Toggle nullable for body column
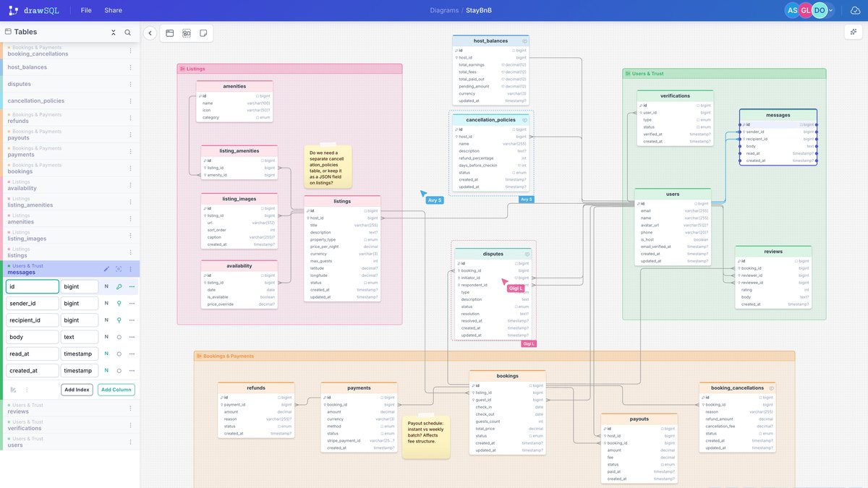 click(106, 337)
